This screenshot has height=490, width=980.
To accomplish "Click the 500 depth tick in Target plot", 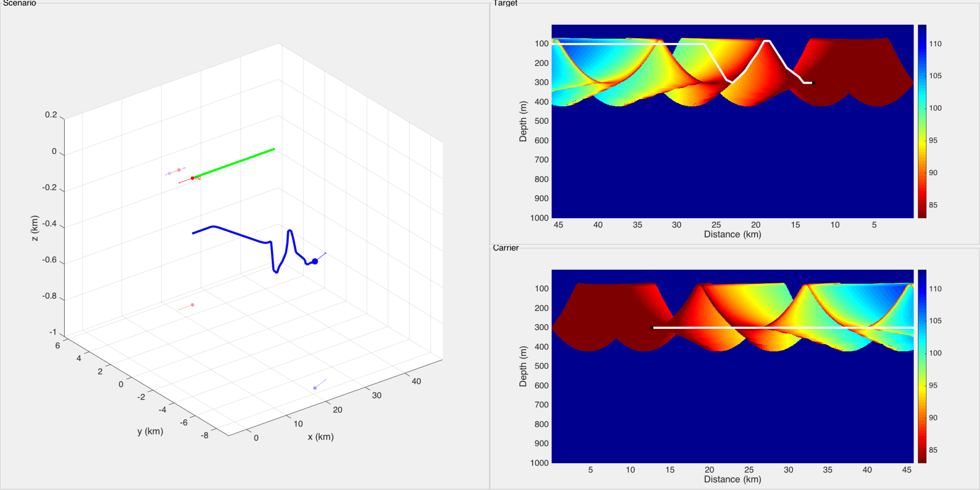I will tap(541, 121).
